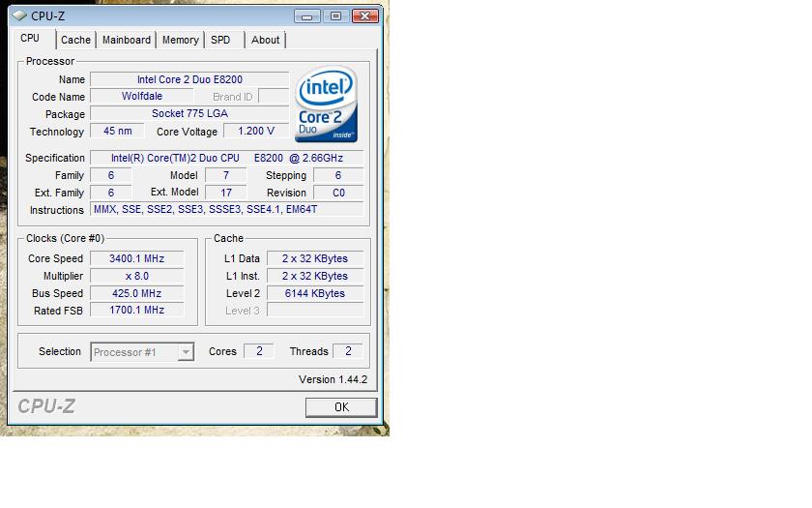This screenshot has height=508, width=812.
Task: Click the 45 nm technology value
Action: tap(118, 132)
